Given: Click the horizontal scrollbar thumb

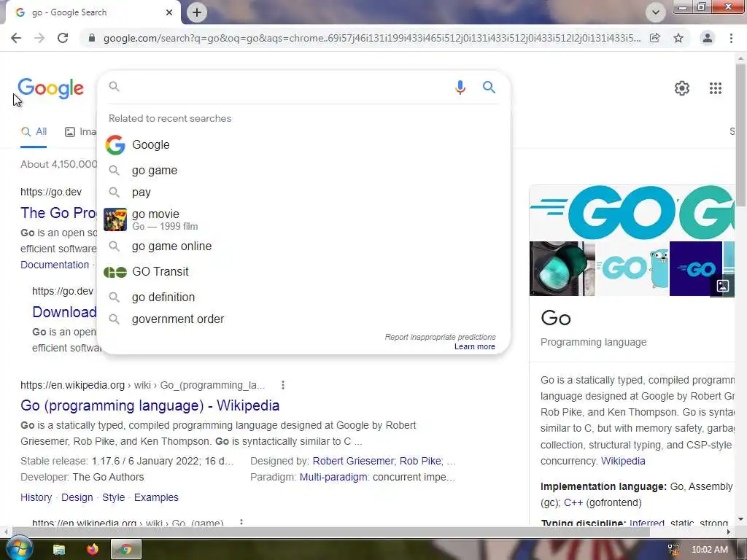Looking at the screenshot, I should 330,532.
